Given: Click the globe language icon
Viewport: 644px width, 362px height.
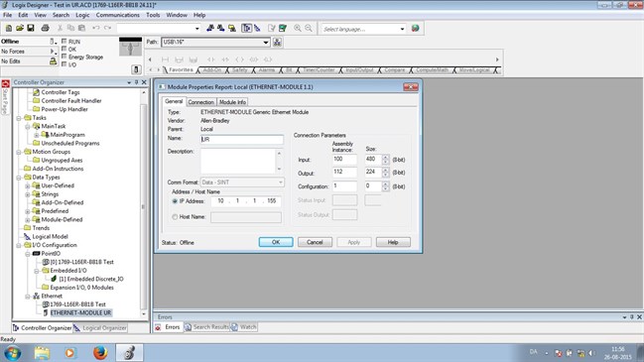Looking at the screenshot, I should click(415, 29).
